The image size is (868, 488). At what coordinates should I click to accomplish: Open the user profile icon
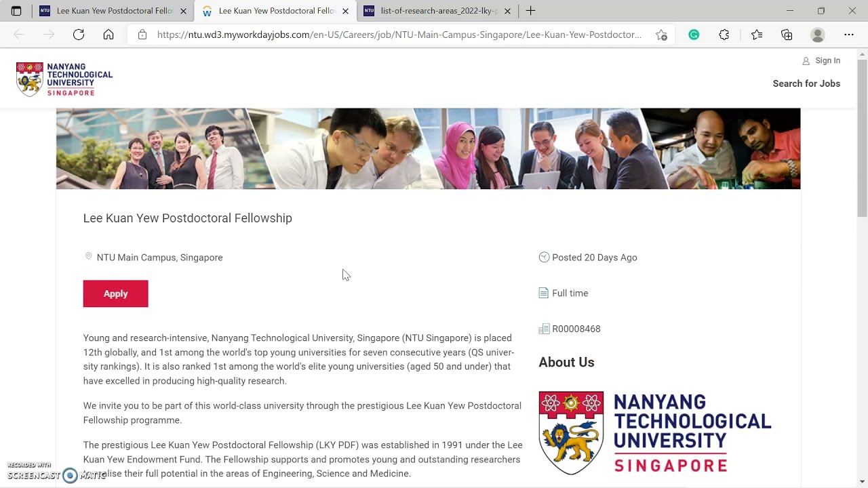(818, 35)
